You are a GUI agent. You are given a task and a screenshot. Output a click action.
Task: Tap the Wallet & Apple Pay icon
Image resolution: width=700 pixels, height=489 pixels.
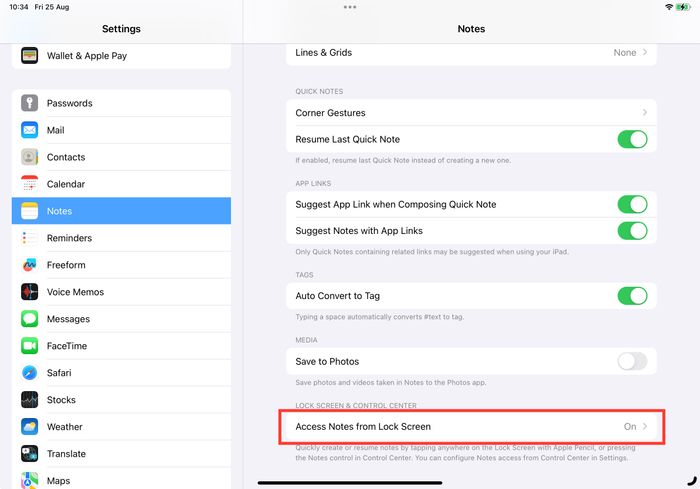[x=30, y=56]
